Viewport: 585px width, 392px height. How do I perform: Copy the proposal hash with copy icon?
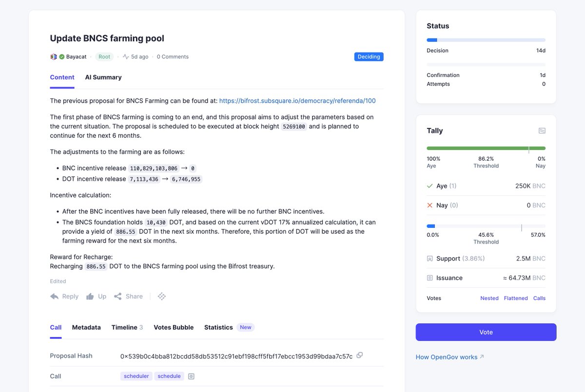(x=360, y=355)
